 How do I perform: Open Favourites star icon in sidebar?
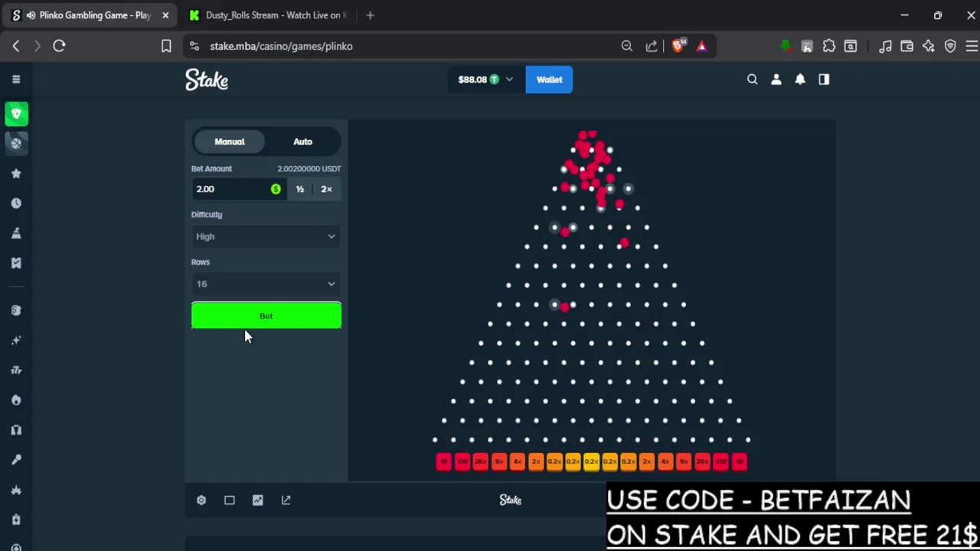coord(16,174)
